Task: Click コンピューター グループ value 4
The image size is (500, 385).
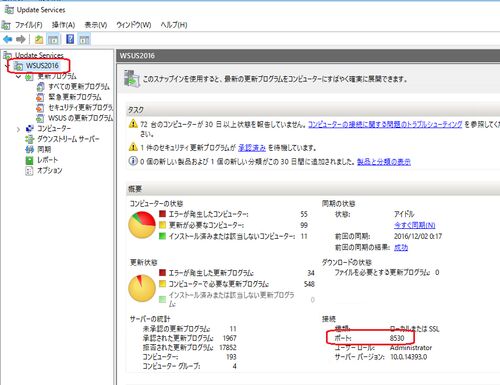Action: [235, 366]
